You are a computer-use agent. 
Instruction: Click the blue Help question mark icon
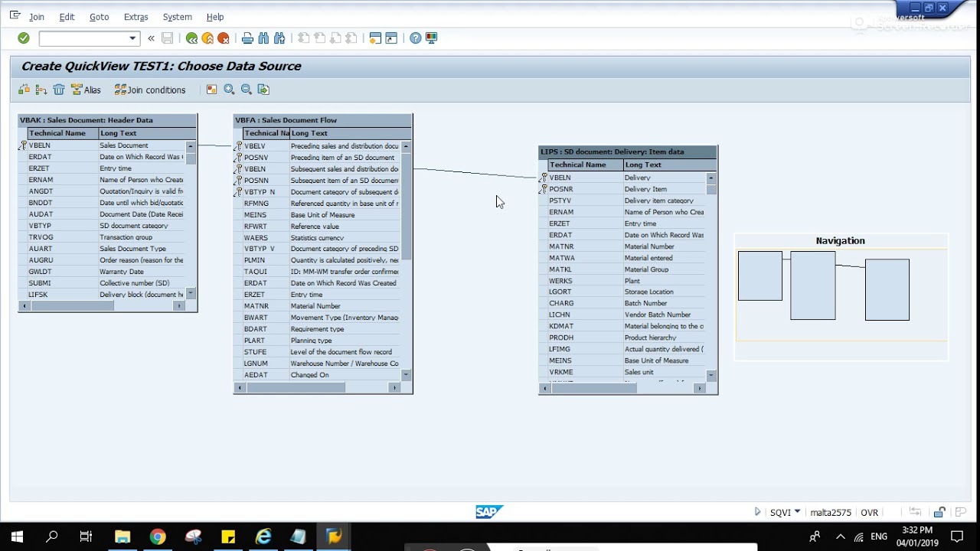(415, 38)
